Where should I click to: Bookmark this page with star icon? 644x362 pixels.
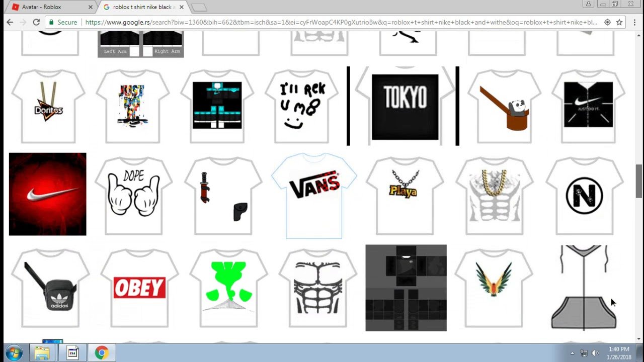619,22
